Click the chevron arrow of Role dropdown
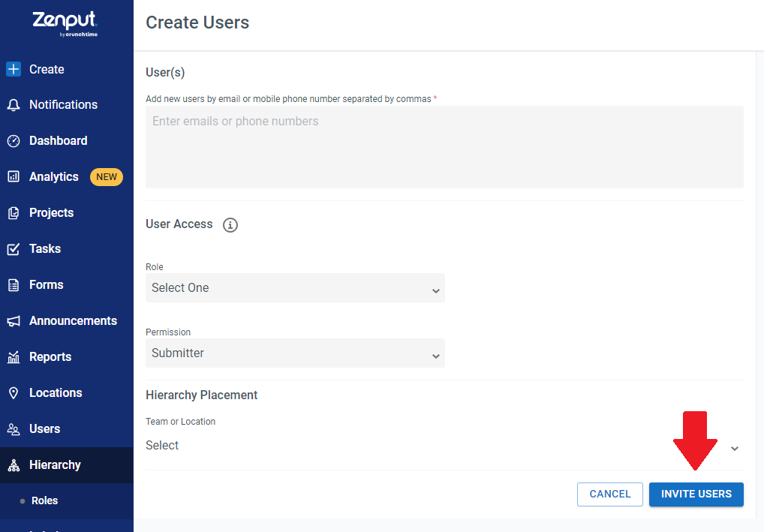This screenshot has height=532, width=764. click(435, 291)
